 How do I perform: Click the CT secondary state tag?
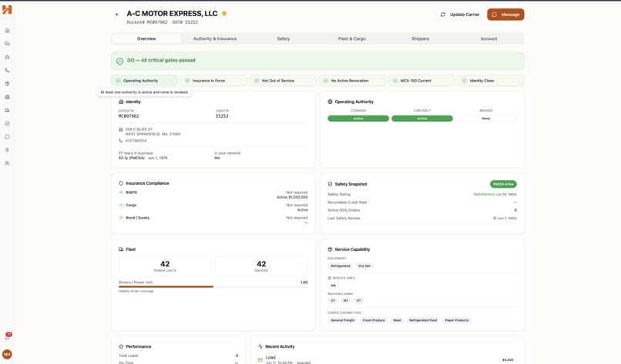(x=333, y=301)
